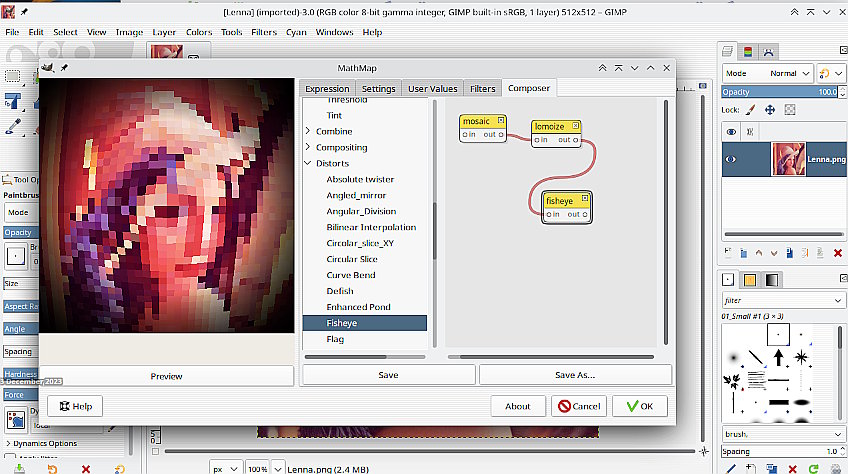The height and width of the screenshot is (474, 848).
Task: Click the close box on mosaic node
Action: point(501,120)
